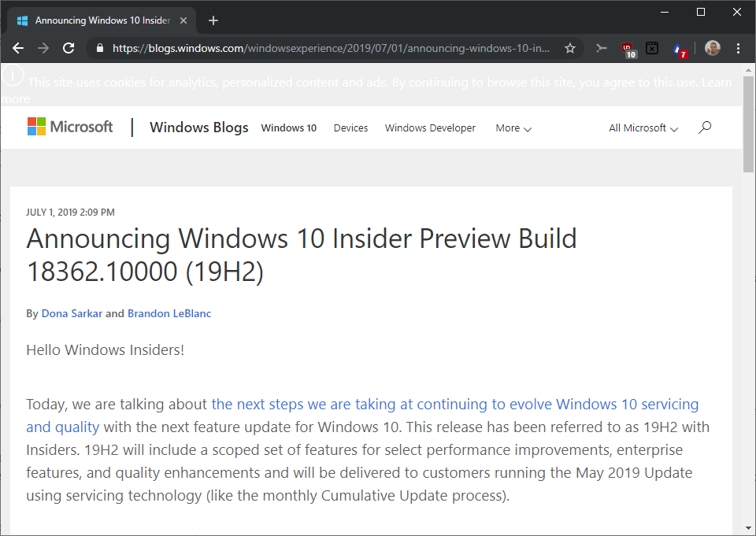The width and height of the screenshot is (756, 536).
Task: Open the uBlock extension with badge 10
Action: coord(628,49)
